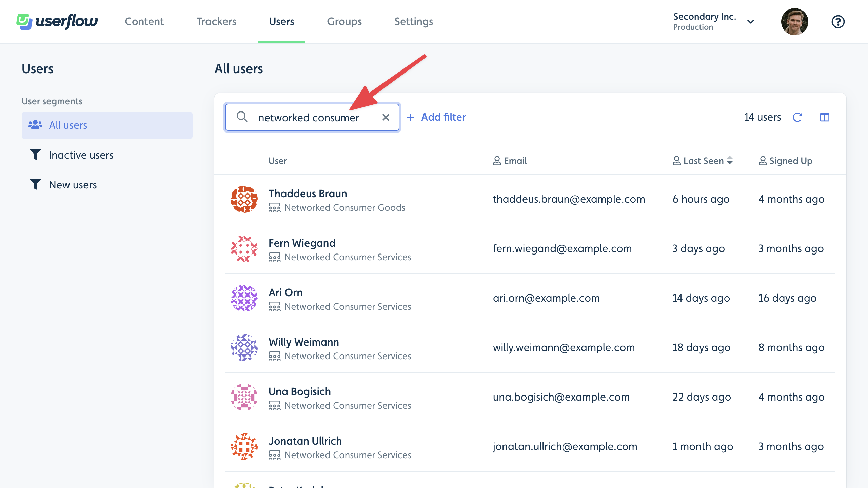Select the Inactive users segment

coord(107,155)
